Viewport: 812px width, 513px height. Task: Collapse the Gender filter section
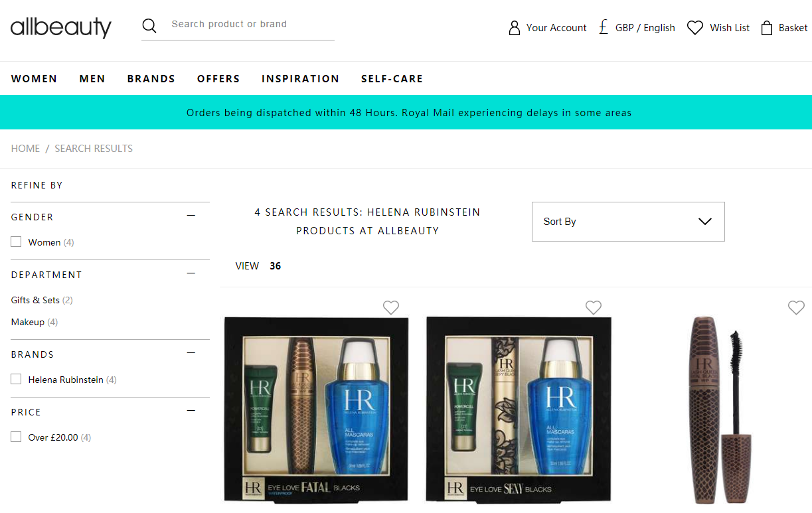click(x=191, y=216)
